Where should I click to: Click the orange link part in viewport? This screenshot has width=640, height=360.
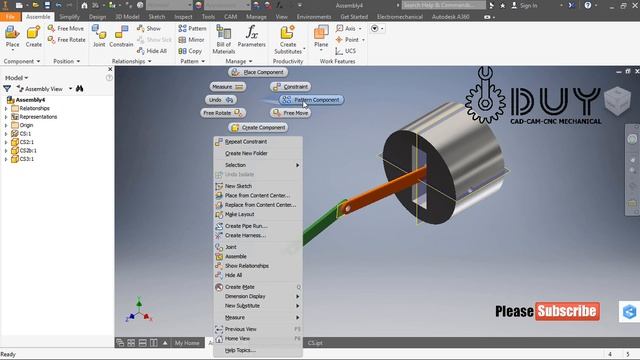click(x=384, y=190)
